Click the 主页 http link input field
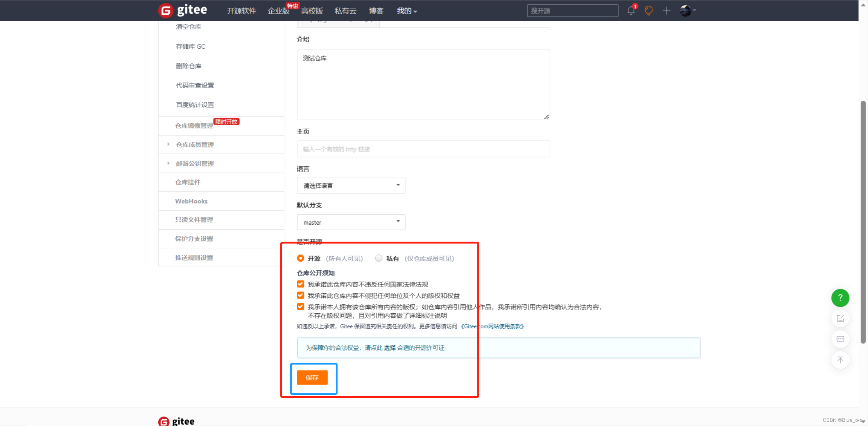Screen dimensions: 868x426 pos(423,149)
